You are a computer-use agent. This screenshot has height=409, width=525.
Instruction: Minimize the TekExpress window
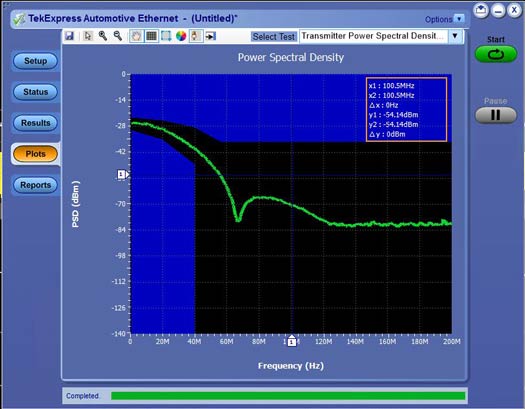(498, 10)
